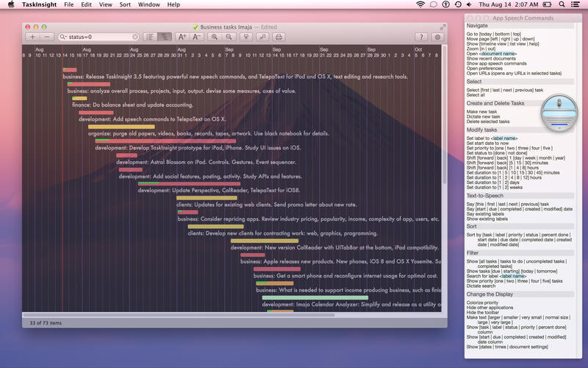Click the Wi-Fi icon in the menu bar
The image size is (588, 368).
point(420,4)
